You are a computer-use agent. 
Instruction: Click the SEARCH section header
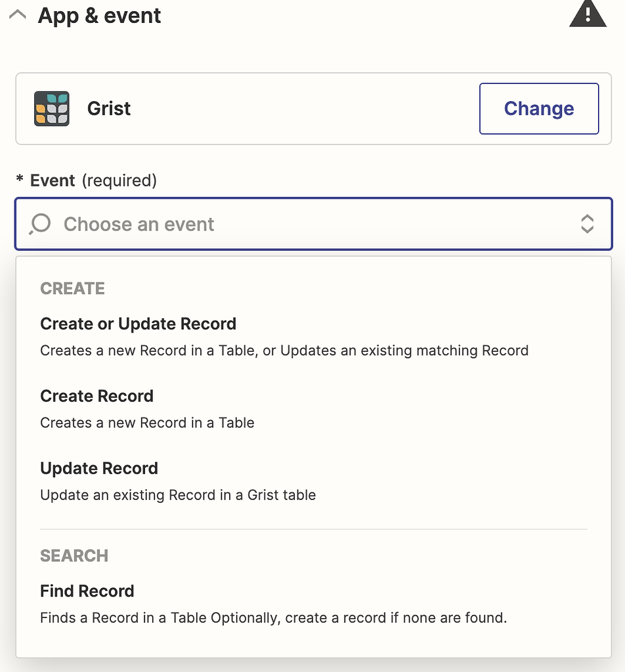pos(74,556)
